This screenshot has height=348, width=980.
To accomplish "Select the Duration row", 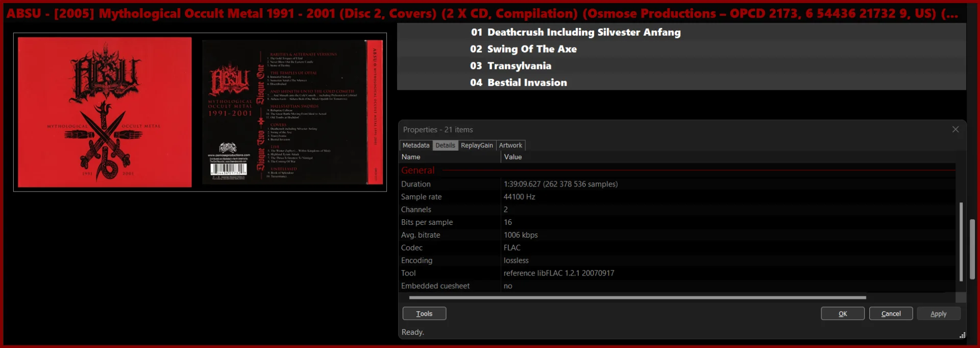I will pyautogui.click(x=677, y=184).
